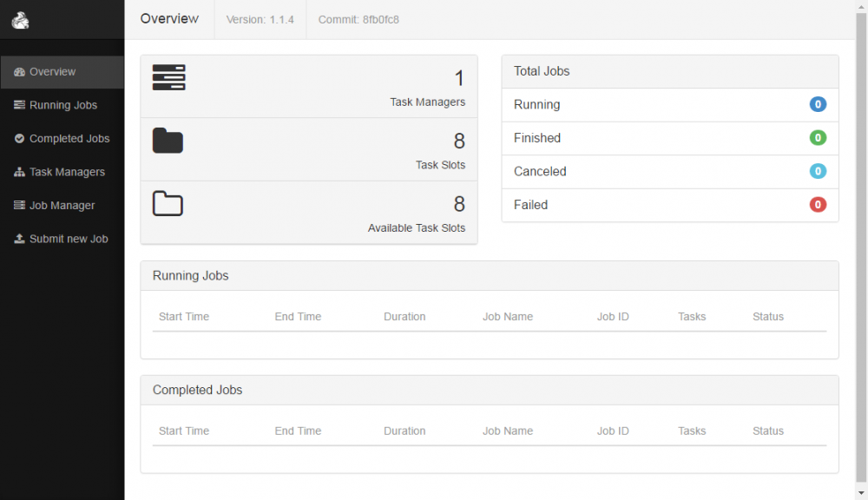
Task: Go to Running Jobs in sidebar
Action: 62,105
